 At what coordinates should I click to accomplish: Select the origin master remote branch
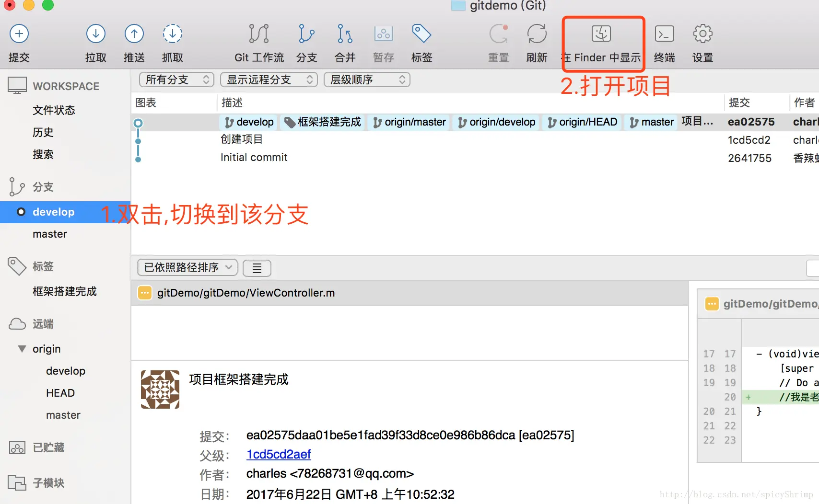63,415
